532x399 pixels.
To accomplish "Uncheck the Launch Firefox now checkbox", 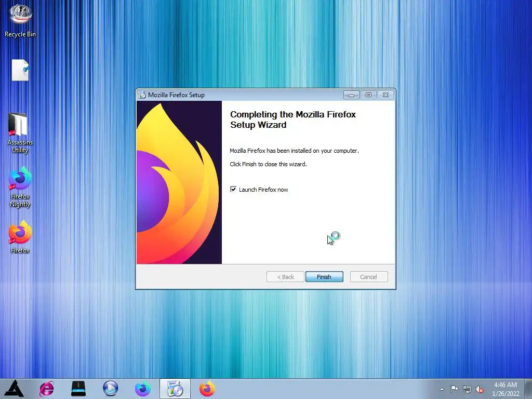I will [x=233, y=189].
